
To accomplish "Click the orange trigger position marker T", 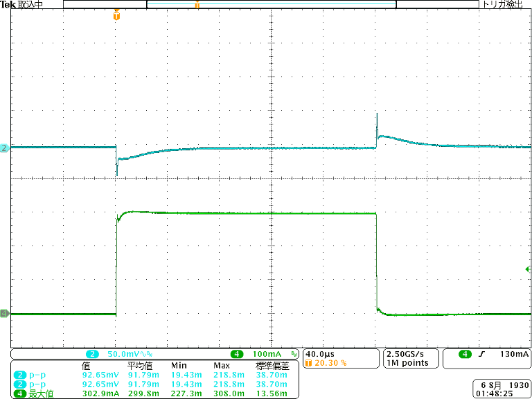I will pos(116,15).
